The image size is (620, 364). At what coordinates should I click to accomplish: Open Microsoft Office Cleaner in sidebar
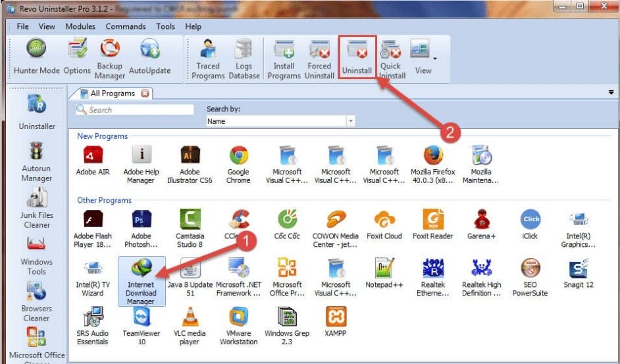[x=37, y=345]
